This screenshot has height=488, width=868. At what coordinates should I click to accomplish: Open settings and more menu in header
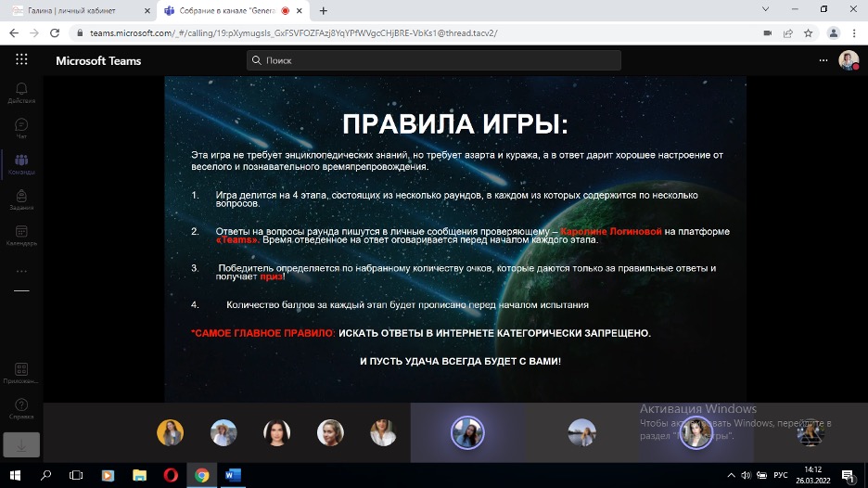coord(823,60)
